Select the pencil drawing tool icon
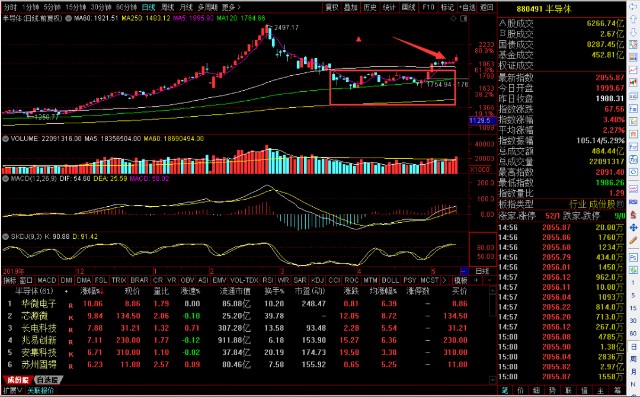Viewport: 640px width, 397px height. [633, 240]
